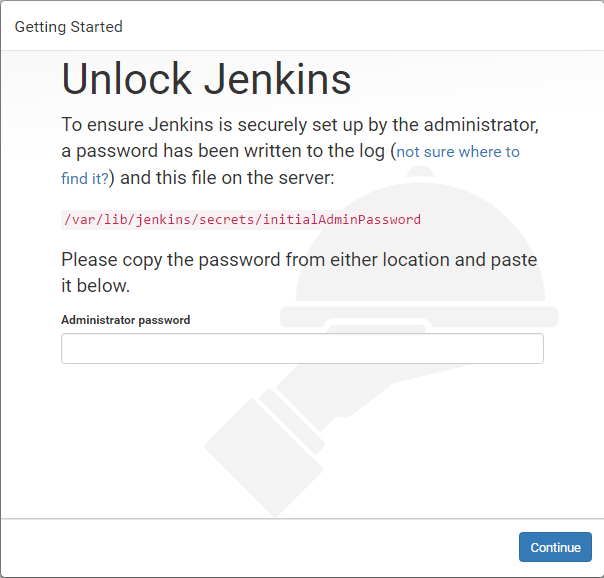
Task: Click the "Administrator password" field label
Action: click(125, 320)
